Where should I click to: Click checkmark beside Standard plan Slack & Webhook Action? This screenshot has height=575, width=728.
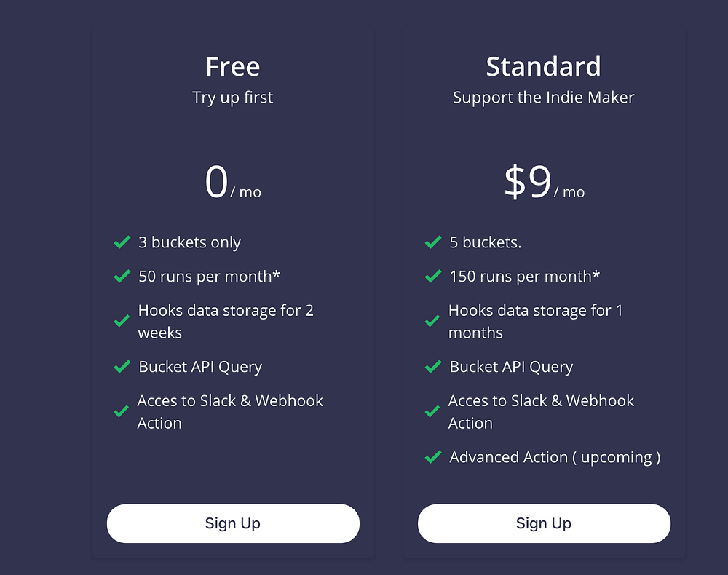(432, 412)
